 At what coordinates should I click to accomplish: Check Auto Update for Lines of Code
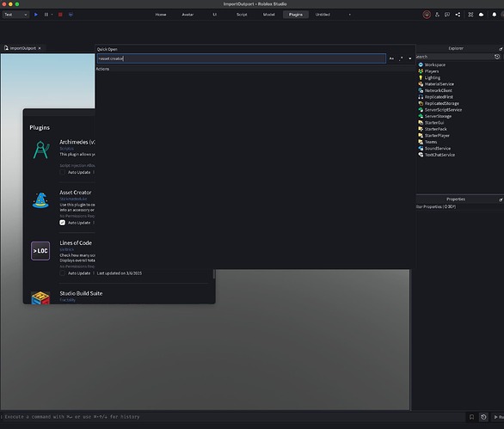63,273
